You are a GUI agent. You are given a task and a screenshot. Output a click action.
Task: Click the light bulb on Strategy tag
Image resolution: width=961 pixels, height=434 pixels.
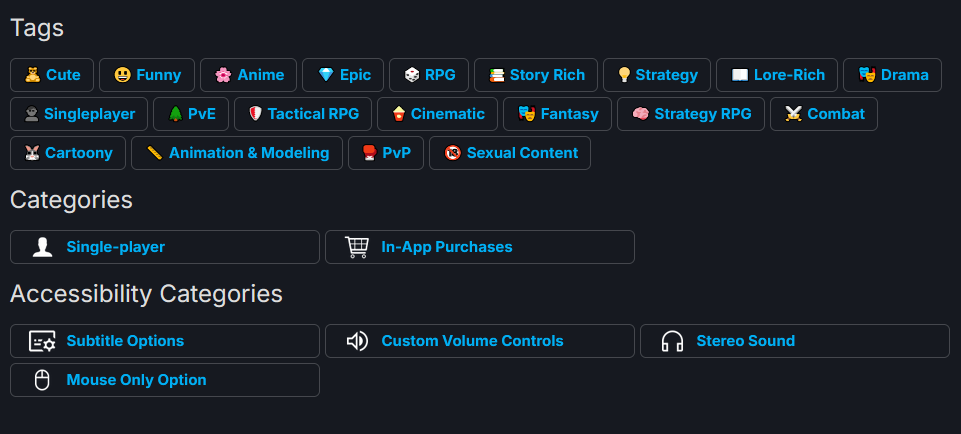pyautogui.click(x=623, y=75)
